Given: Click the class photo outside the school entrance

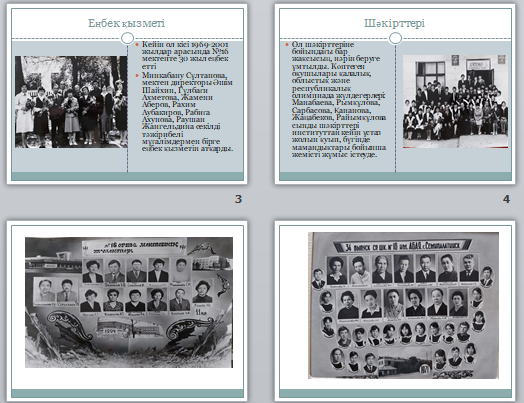Looking at the screenshot, I should [x=455, y=101].
